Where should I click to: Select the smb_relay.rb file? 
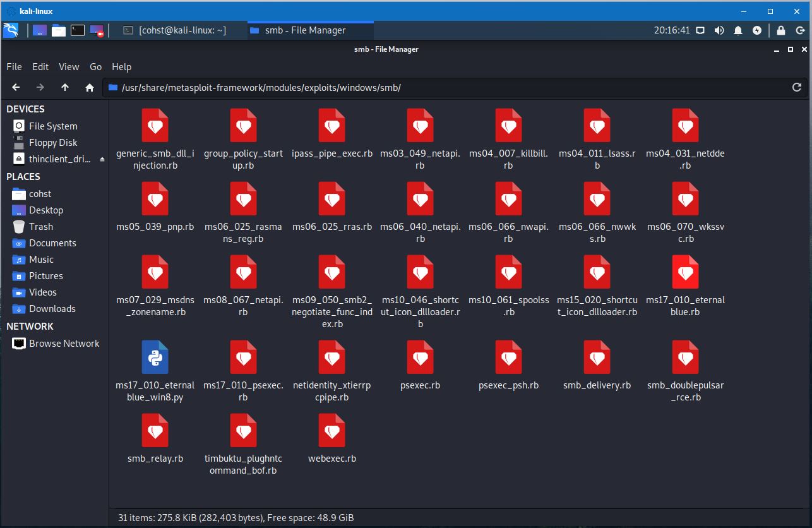click(155, 430)
